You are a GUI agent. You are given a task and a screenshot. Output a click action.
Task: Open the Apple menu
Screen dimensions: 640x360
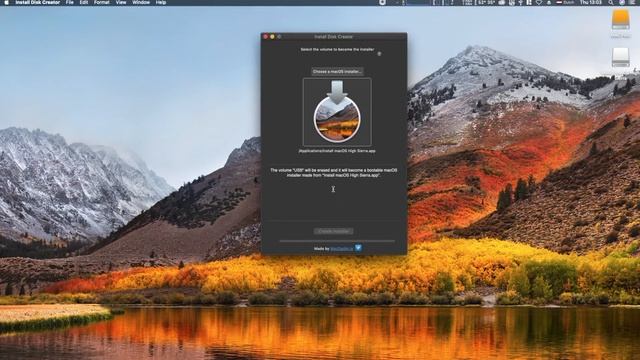pyautogui.click(x=7, y=2)
